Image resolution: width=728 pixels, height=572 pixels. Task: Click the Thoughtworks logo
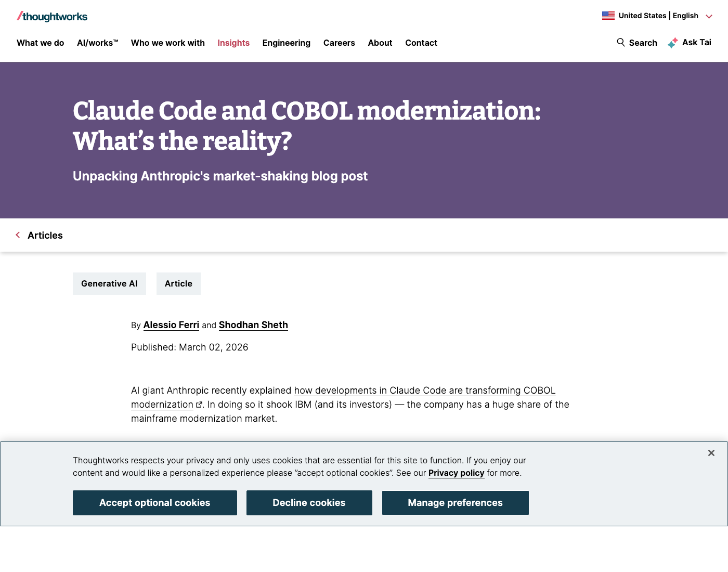[x=52, y=17]
